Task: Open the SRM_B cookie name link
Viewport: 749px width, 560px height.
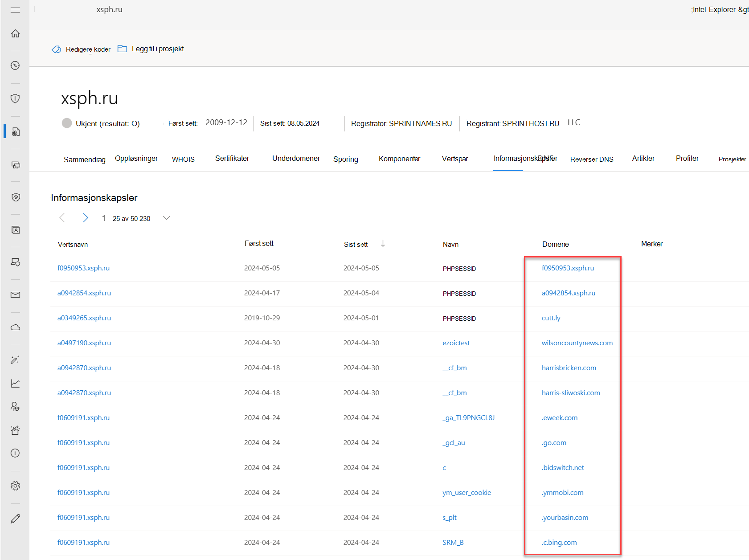Action: pyautogui.click(x=453, y=543)
